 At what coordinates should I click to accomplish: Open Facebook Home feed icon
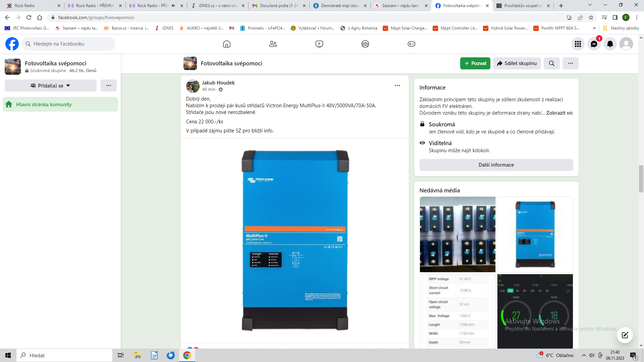pyautogui.click(x=227, y=44)
